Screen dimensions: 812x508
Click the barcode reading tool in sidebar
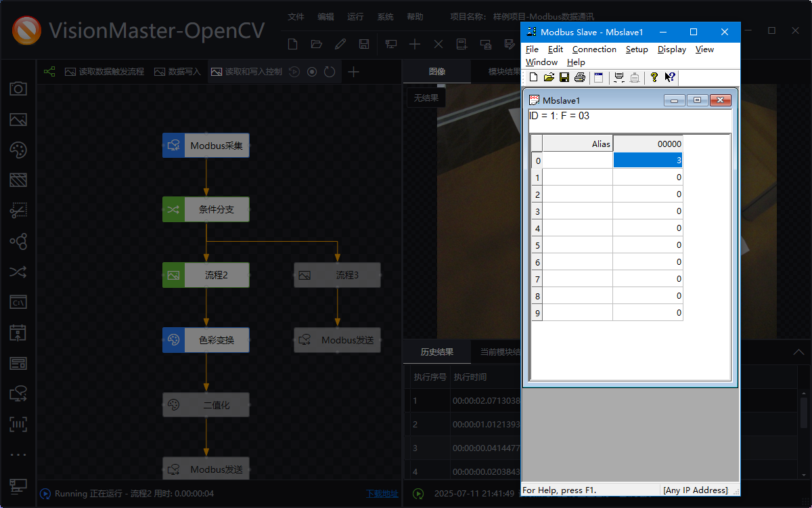pyautogui.click(x=18, y=424)
